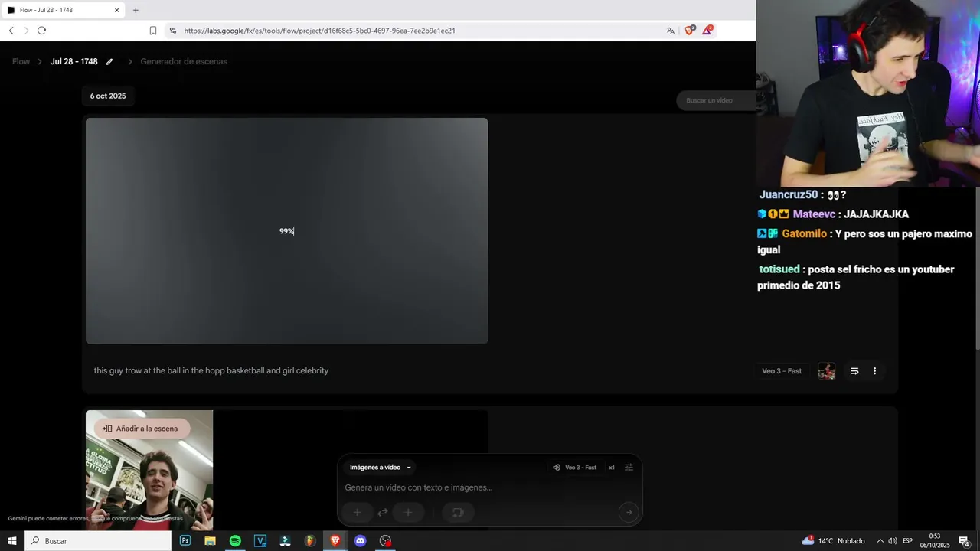980x551 pixels.
Task: Open Brave Shields lion icon
Action: [690, 31]
